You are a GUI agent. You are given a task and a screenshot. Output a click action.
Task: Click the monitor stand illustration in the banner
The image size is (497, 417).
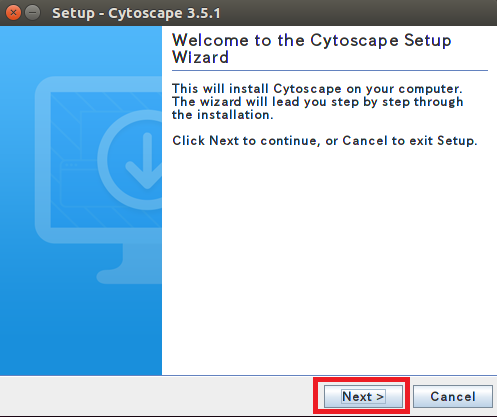pyautogui.click(x=130, y=265)
